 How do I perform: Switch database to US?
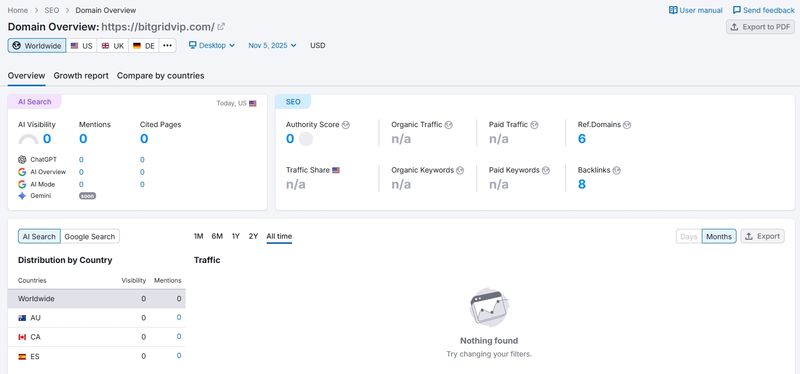coord(82,45)
